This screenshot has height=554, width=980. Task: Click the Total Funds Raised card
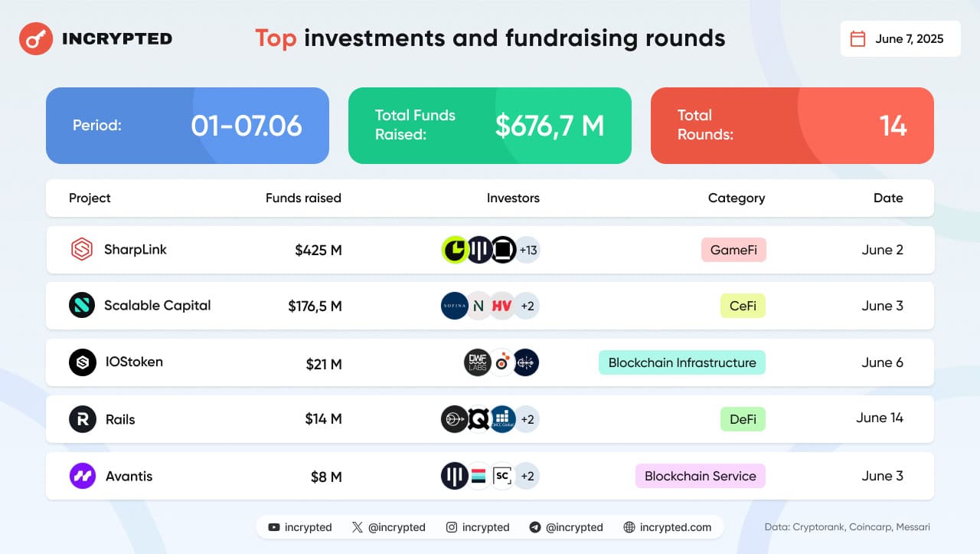[490, 126]
